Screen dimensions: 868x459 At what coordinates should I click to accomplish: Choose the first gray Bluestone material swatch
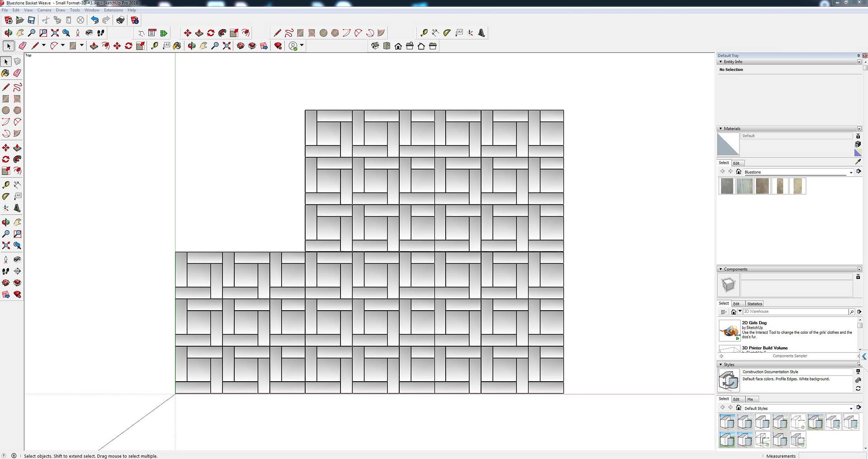726,186
